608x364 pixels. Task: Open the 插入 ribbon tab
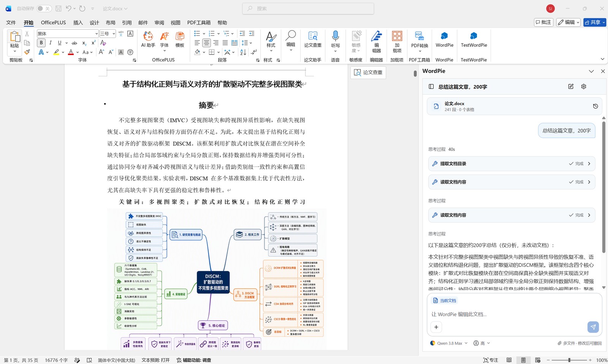tap(78, 23)
